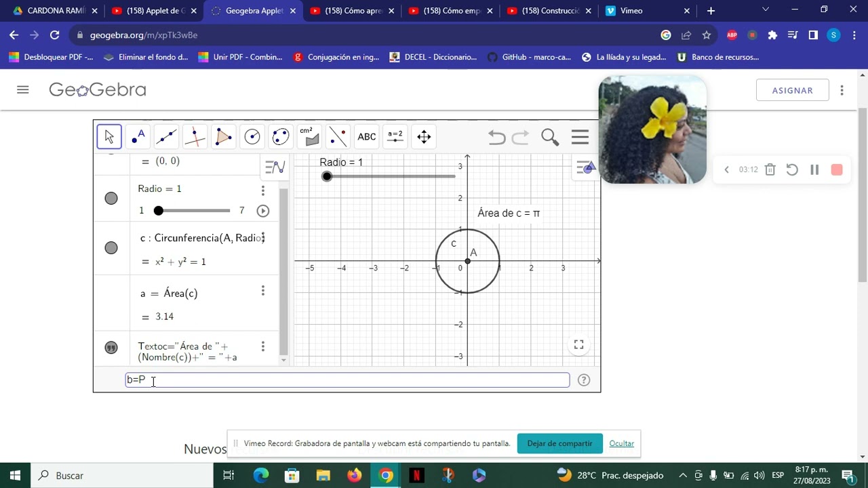Switch to the CARDONA RAMI tab
Image resolution: width=868 pixels, height=488 pixels.
tap(56, 11)
